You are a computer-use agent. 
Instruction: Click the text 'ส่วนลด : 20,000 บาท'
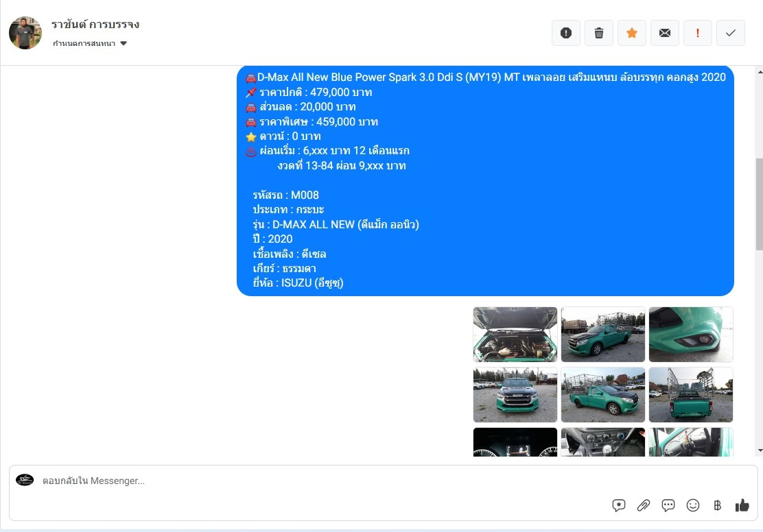point(307,107)
